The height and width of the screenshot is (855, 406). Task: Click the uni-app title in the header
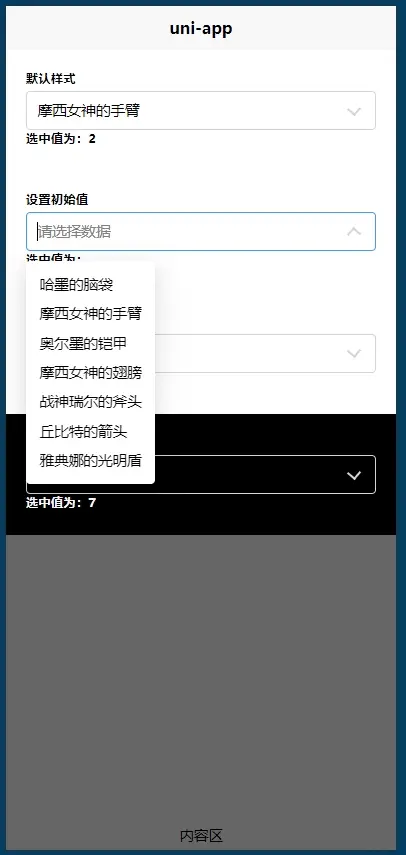(201, 29)
